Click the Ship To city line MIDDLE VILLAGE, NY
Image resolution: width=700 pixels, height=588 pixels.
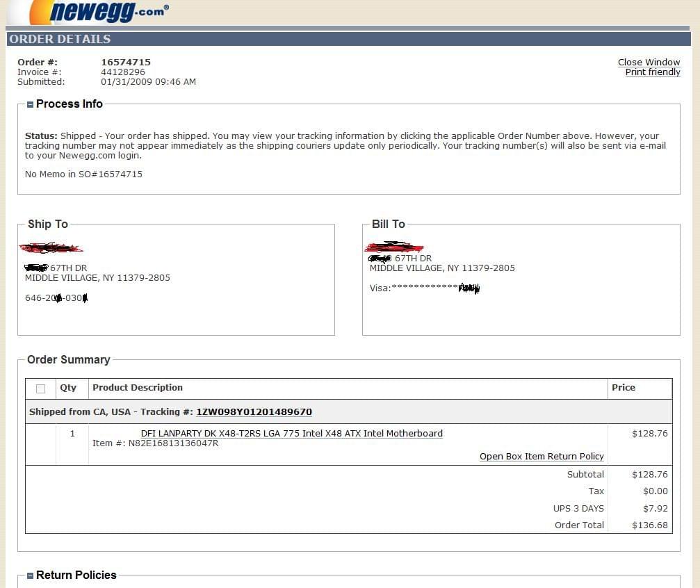coord(97,278)
